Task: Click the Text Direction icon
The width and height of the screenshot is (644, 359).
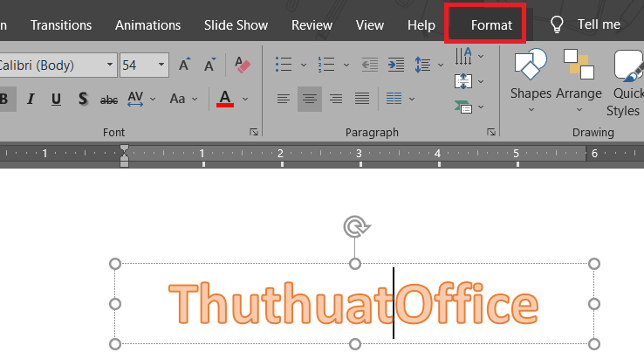Action: 463,56
